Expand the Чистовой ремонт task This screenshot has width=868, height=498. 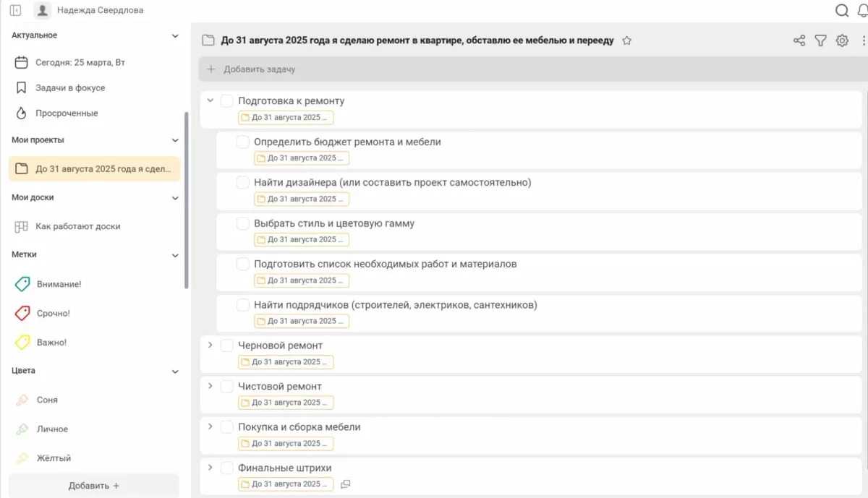tap(210, 386)
